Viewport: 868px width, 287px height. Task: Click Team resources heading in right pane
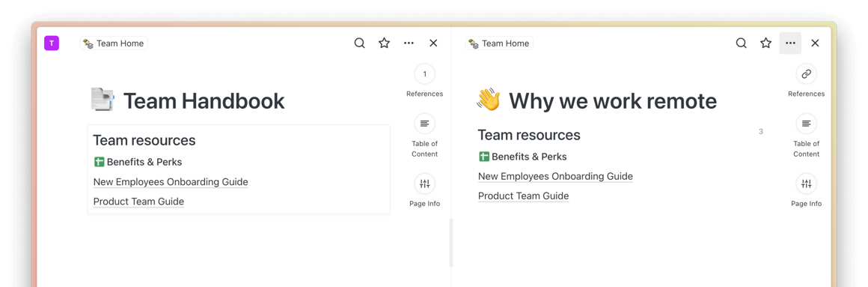[x=529, y=135]
